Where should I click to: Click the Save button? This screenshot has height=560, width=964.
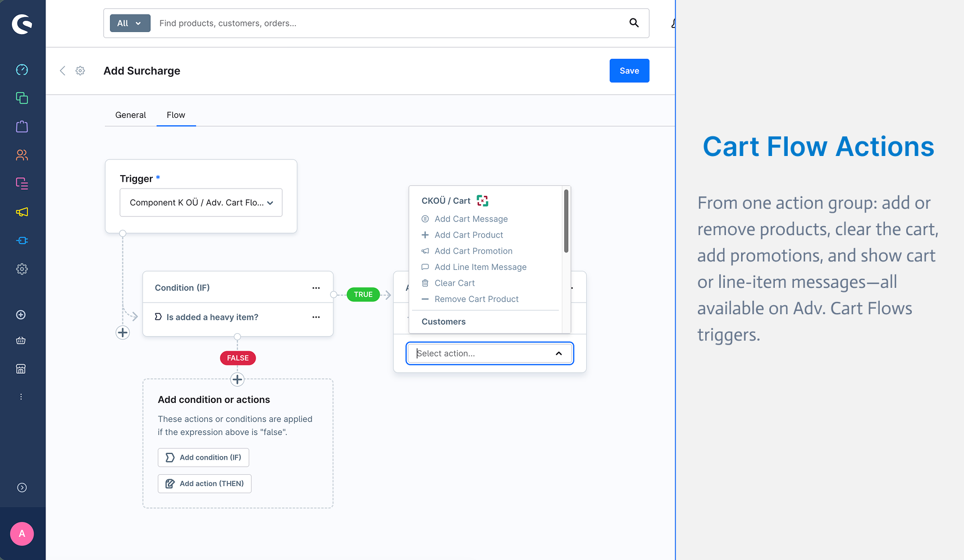click(629, 71)
